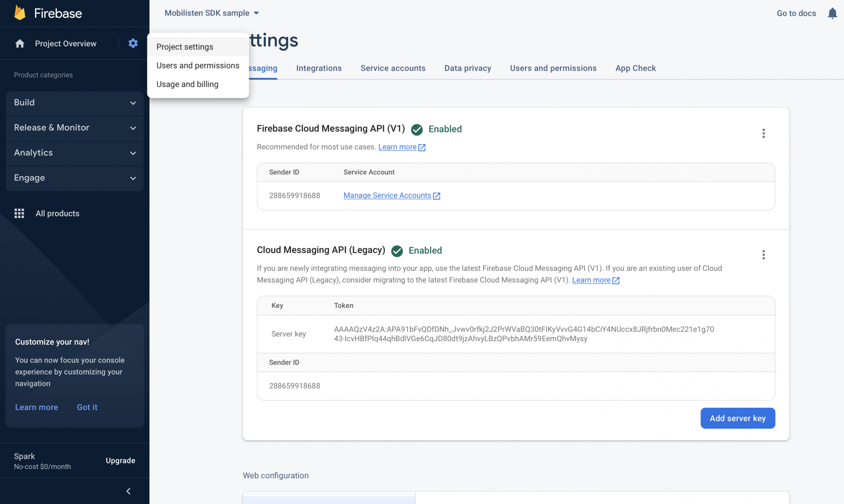This screenshot has width=844, height=504.
Task: Dismiss the nav tip with Got it
Action: [x=87, y=407]
